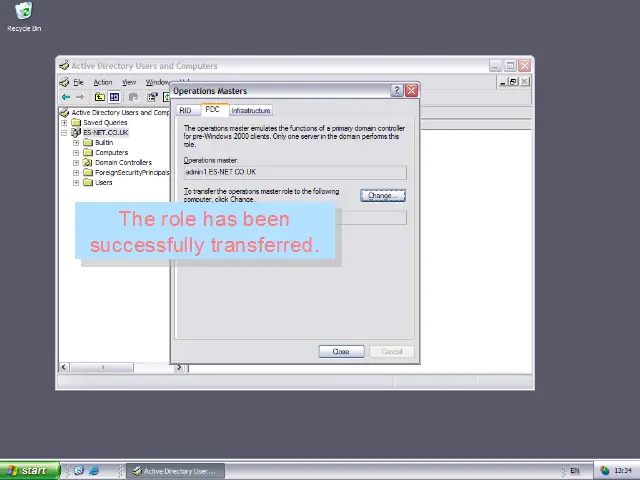The image size is (640, 480).
Task: Click the Up one level folder icon
Action: 100,97
